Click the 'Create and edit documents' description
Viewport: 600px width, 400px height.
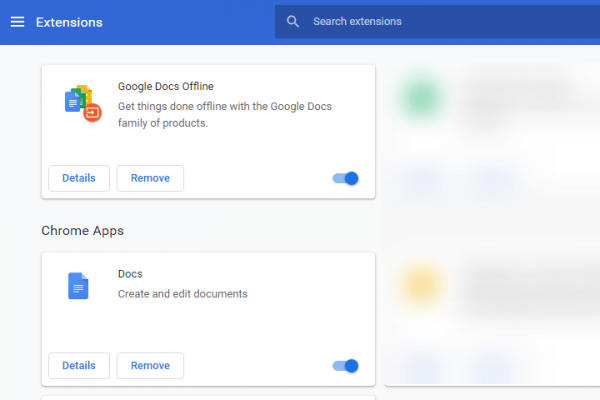coord(183,294)
